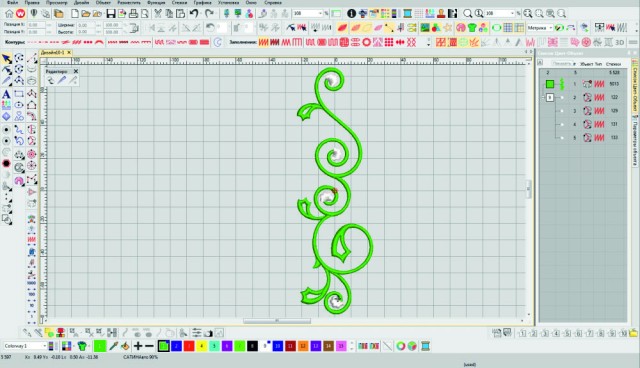Click the plus add color button
Image resolution: width=640 pixels, height=368 pixels.
(x=138, y=346)
